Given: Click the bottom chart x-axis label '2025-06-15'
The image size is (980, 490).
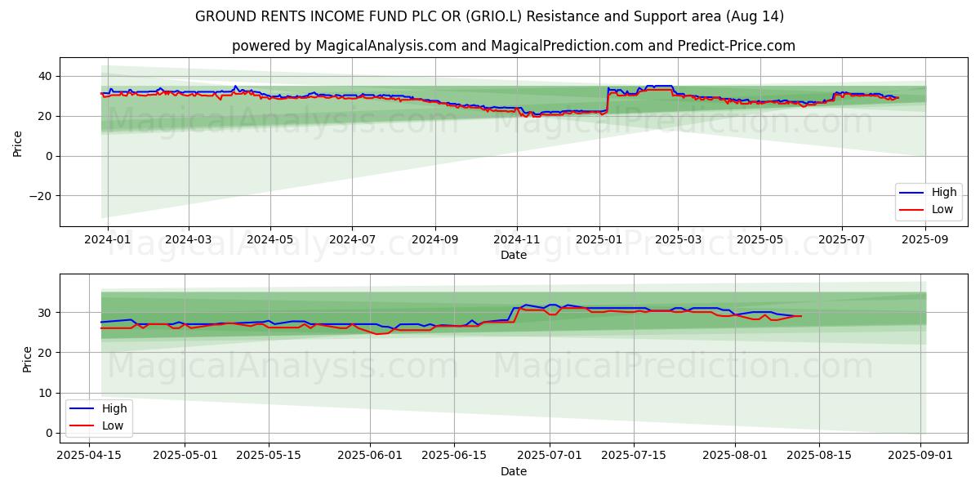Looking at the screenshot, I should (454, 456).
